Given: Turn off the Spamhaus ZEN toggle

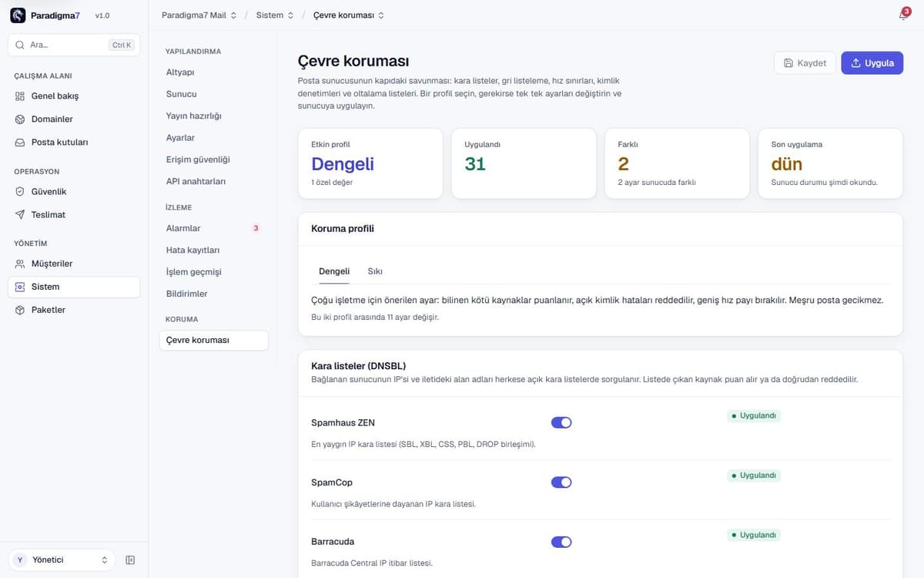Looking at the screenshot, I should coord(561,423).
